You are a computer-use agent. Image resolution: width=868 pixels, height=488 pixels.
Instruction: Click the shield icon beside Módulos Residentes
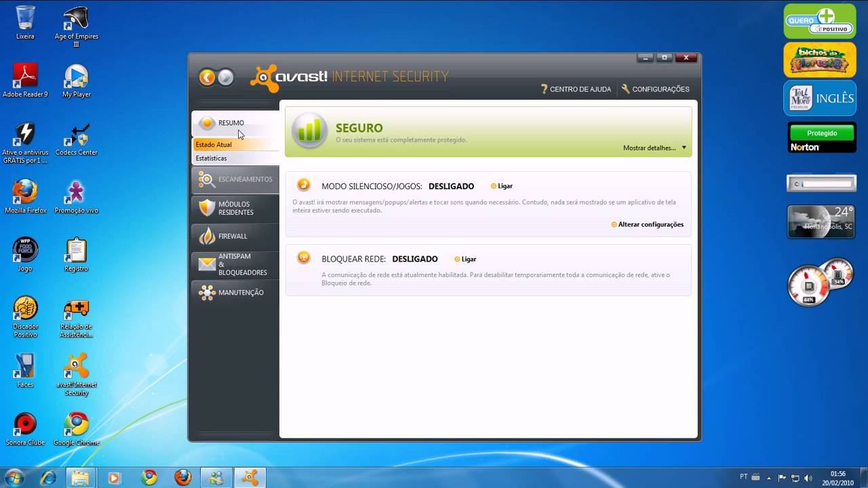click(207, 208)
